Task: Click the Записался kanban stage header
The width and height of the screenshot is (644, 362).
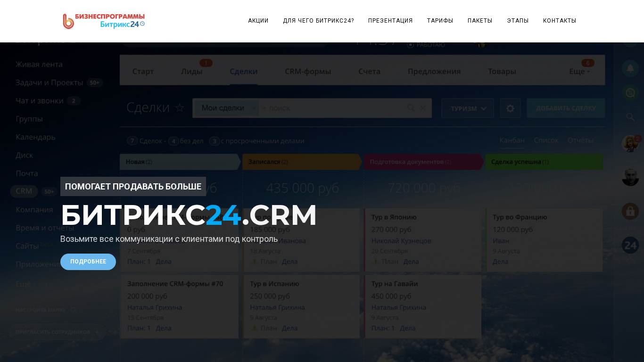Action: pyautogui.click(x=302, y=162)
